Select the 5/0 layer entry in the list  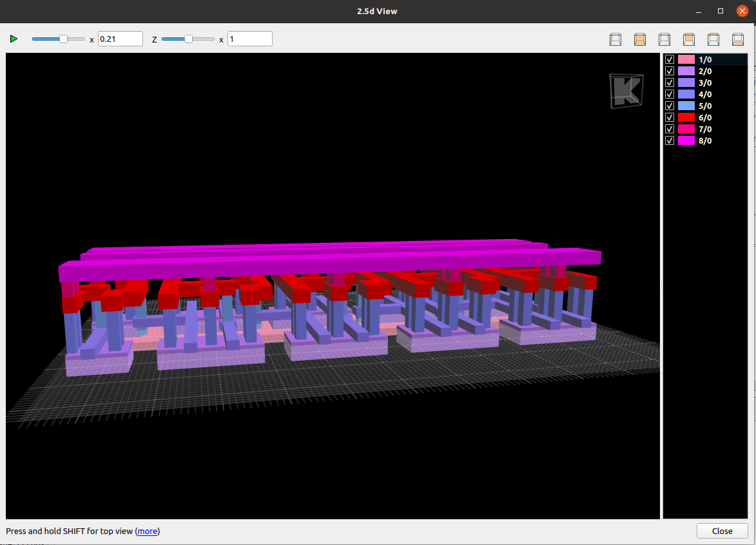(705, 106)
